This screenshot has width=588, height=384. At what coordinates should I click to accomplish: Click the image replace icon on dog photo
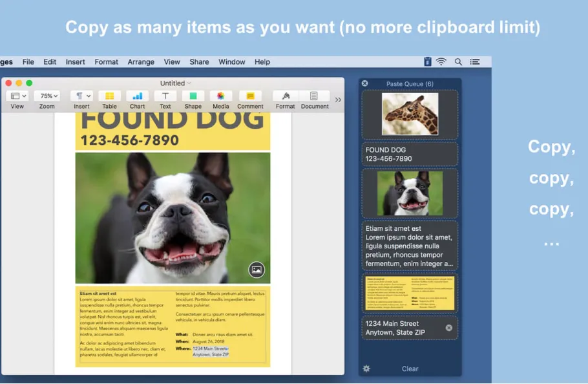pyautogui.click(x=257, y=270)
